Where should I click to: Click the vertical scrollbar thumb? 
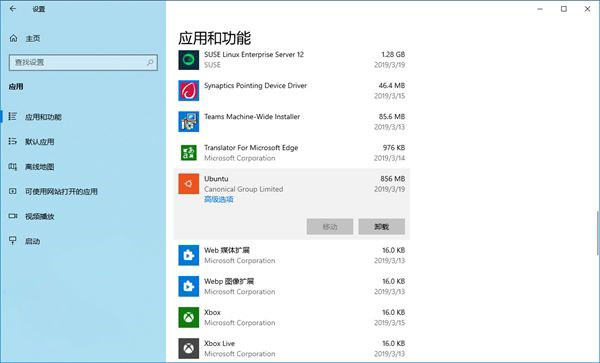click(x=598, y=233)
